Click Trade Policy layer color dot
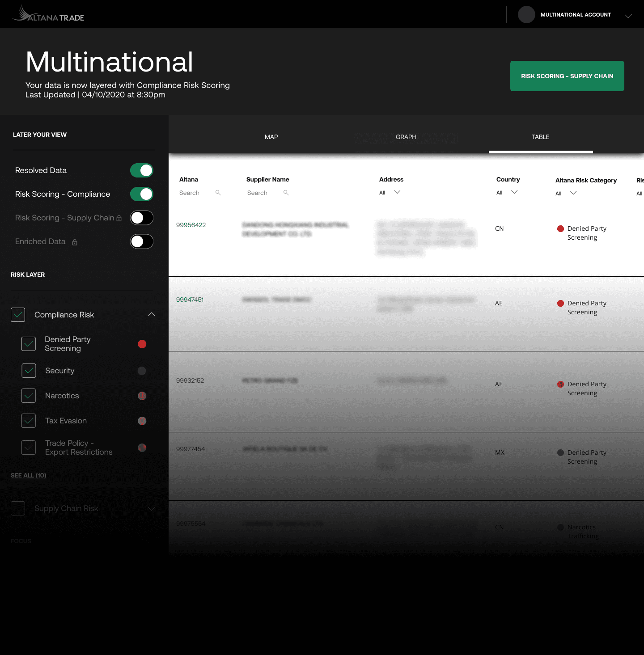Viewport: 644px width, 655px height. [142, 448]
